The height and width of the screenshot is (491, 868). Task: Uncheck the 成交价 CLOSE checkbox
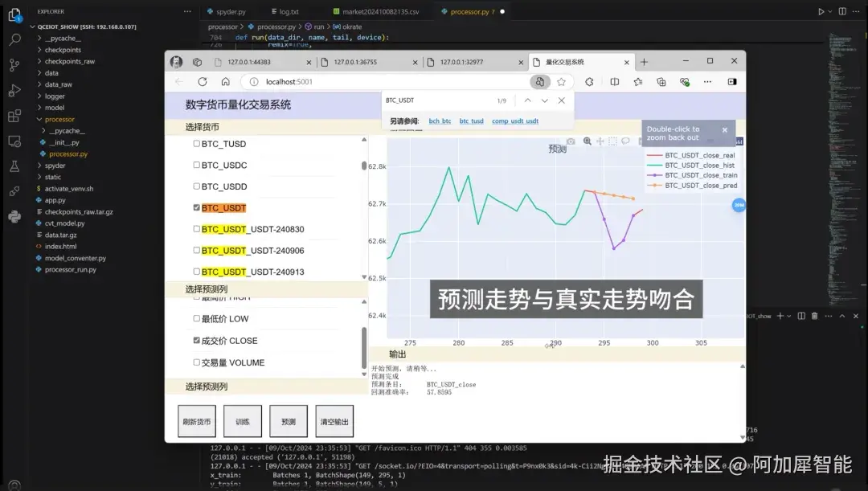click(x=196, y=341)
